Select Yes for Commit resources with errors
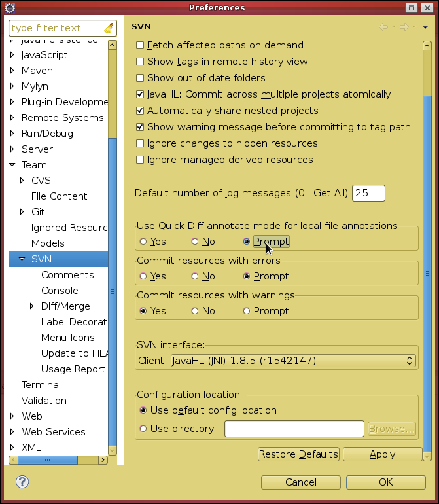This screenshot has width=439, height=504. point(143,276)
